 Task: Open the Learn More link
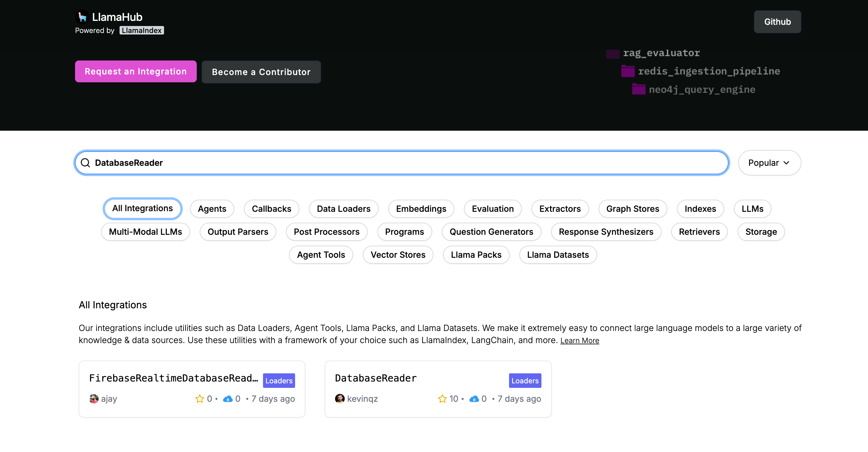[580, 341]
